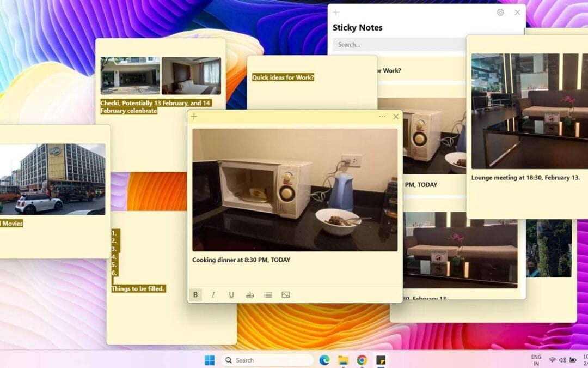Create a new note with the plus icon
Screen dimensions: 588x368
[335, 12]
